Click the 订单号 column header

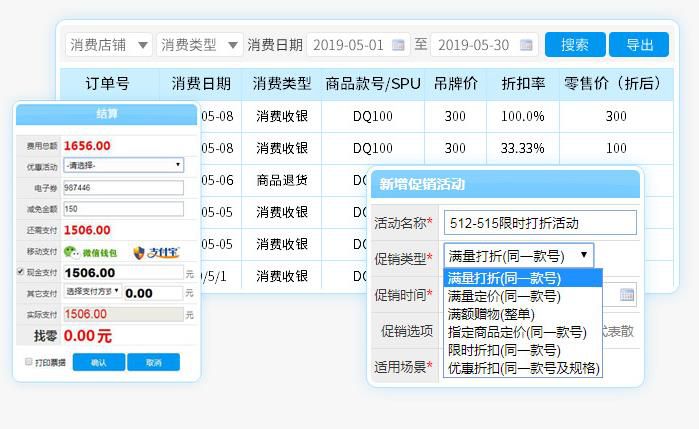[107, 84]
